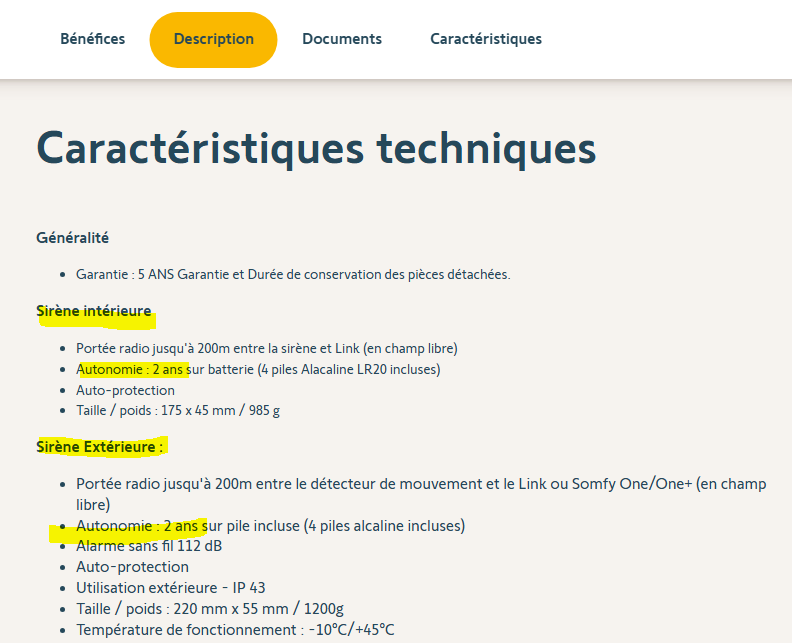Click 'Auto-protection' under Sirène intérieure
Image resolution: width=792 pixels, height=643 pixels.
[x=119, y=390]
